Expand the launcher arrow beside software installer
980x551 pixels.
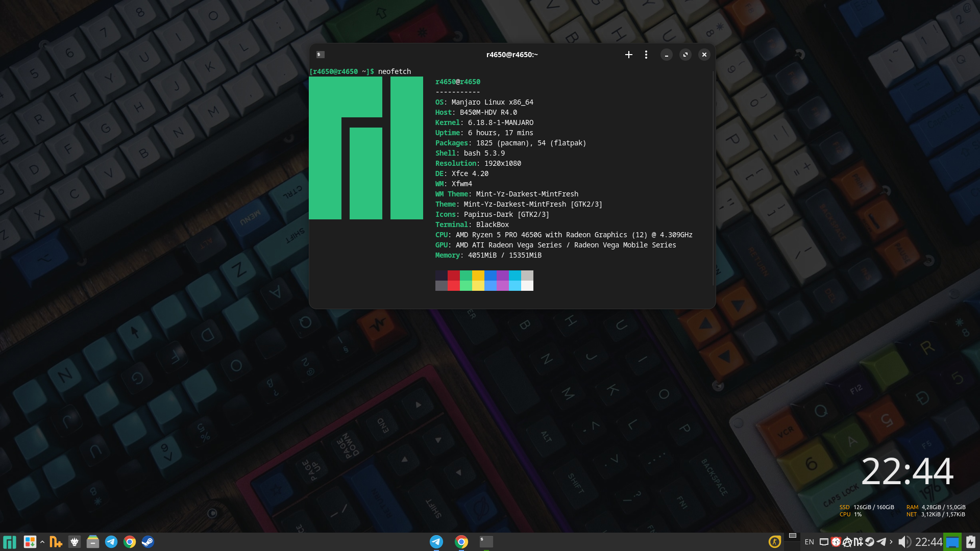pyautogui.click(x=42, y=542)
